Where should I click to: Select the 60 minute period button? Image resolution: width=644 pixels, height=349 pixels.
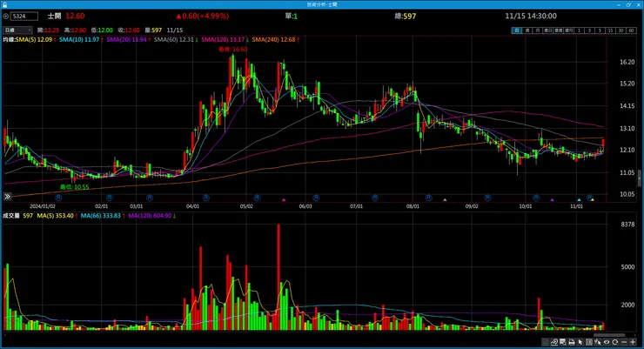click(631, 30)
